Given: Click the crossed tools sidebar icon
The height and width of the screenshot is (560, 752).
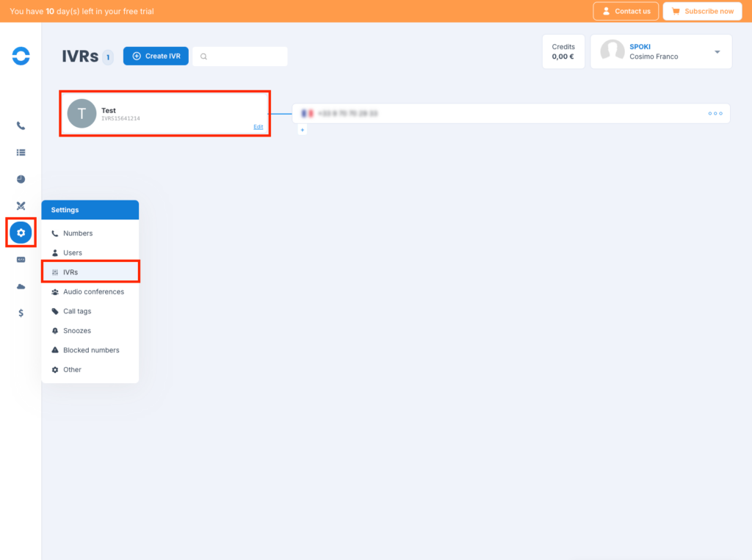Looking at the screenshot, I should click(21, 206).
